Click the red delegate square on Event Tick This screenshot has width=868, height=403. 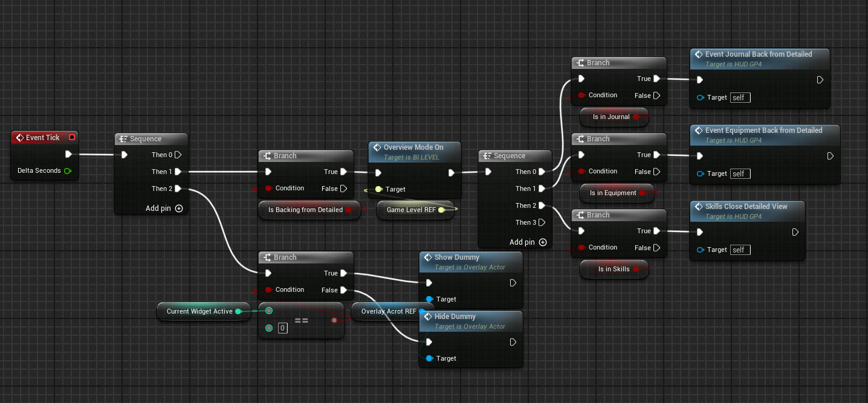72,137
